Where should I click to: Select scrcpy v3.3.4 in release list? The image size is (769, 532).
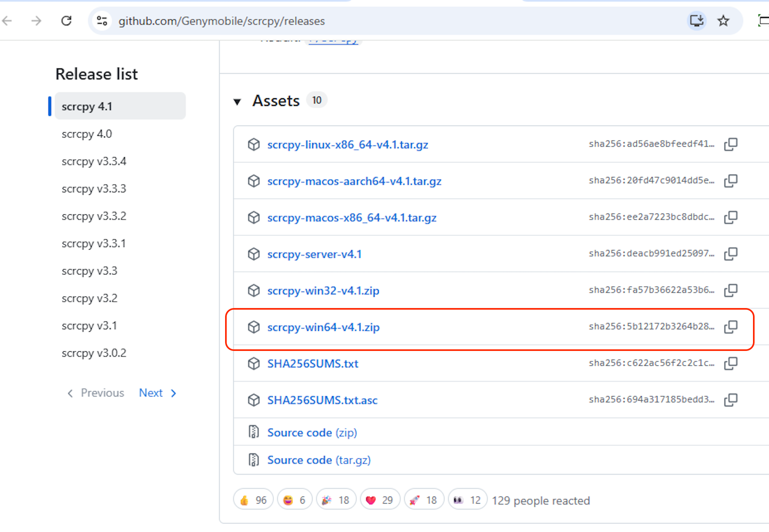point(94,161)
